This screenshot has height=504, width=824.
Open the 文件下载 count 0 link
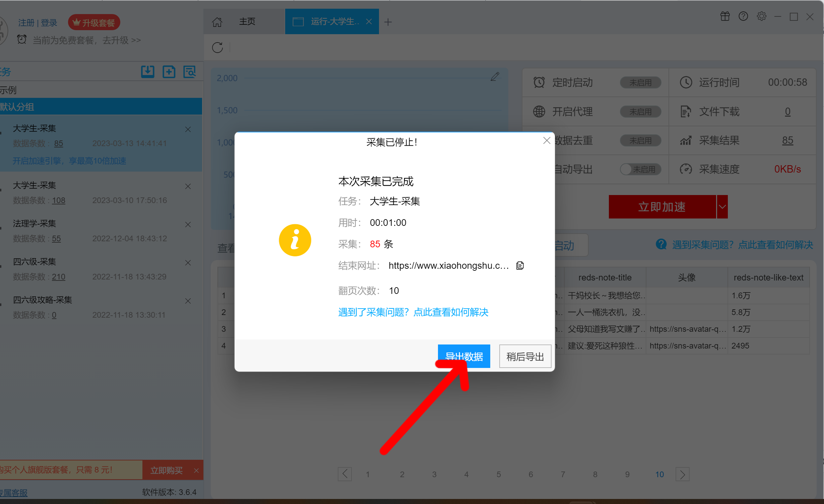click(787, 112)
